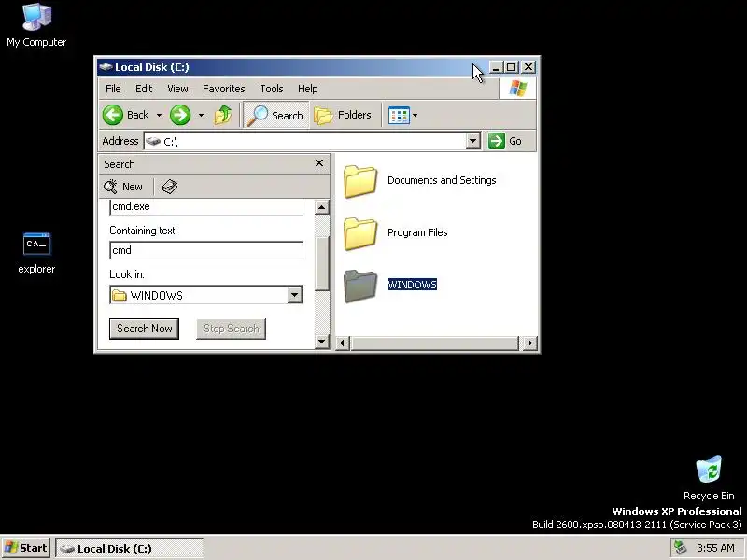Select the Documents and Settings folder icon
This screenshot has height=560, width=747.
360,181
